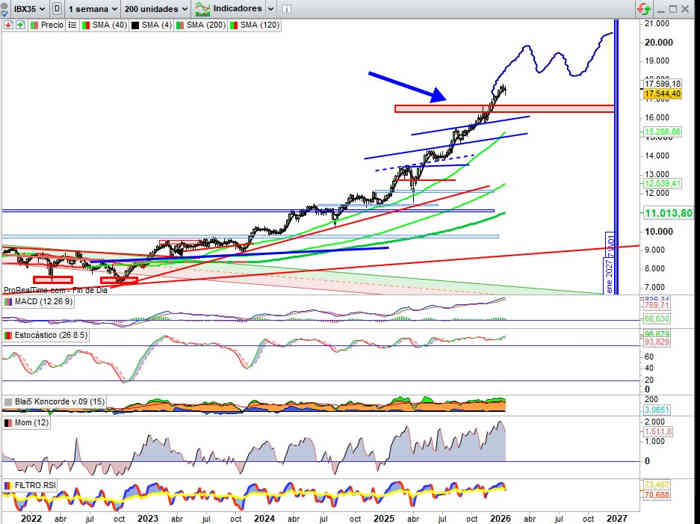Click the FILTRO RSI indicator icon
Screen dimensions: 700x524
click(8, 486)
